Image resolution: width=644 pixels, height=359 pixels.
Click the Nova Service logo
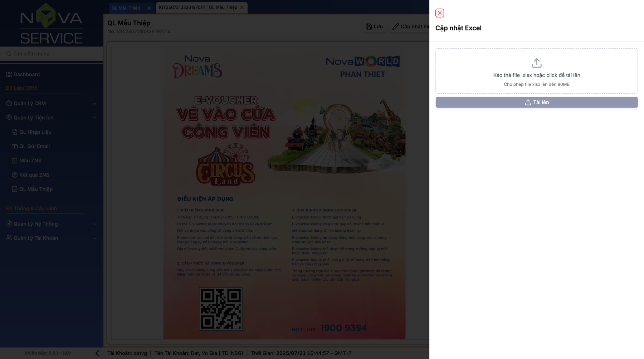pos(51,23)
